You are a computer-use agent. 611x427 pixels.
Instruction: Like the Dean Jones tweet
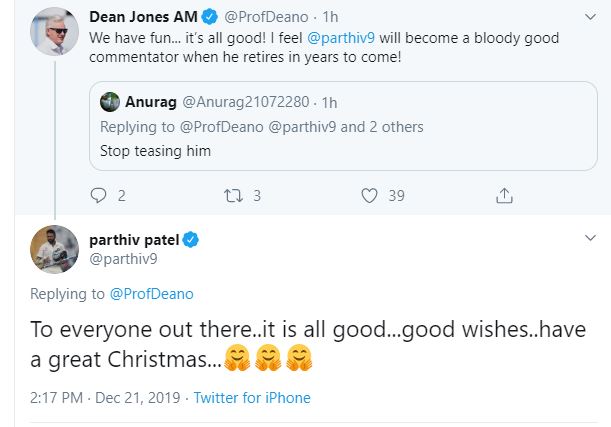(369, 195)
